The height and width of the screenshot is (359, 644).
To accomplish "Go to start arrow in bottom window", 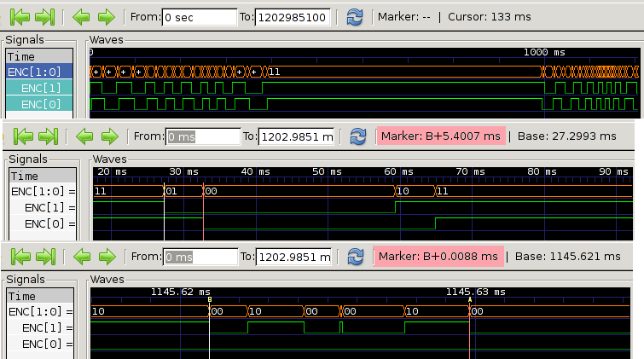I will click(x=20, y=257).
